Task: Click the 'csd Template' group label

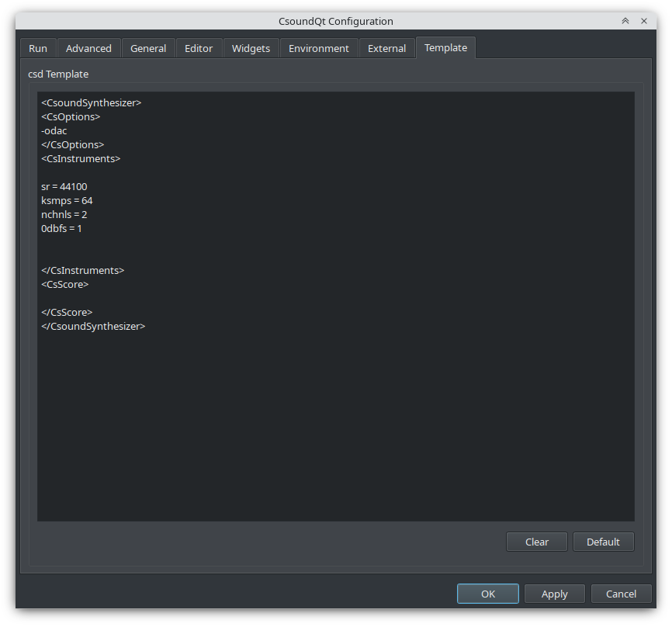Action: pyautogui.click(x=58, y=74)
